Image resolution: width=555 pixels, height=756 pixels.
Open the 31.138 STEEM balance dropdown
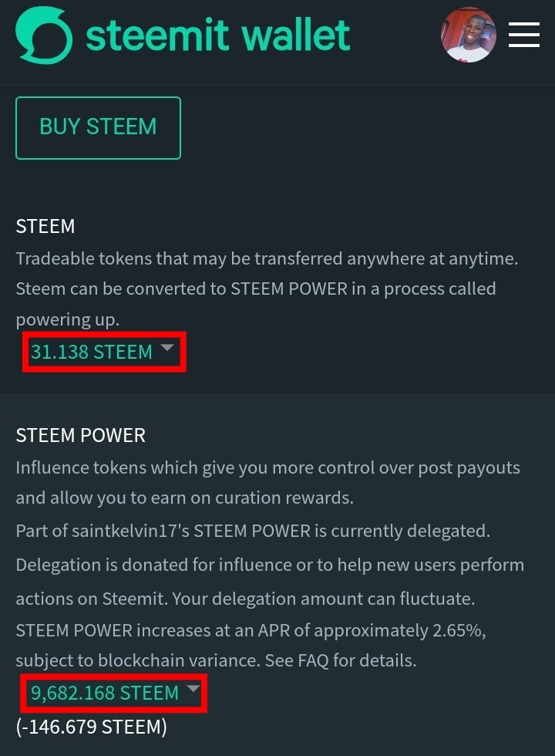pos(92,353)
